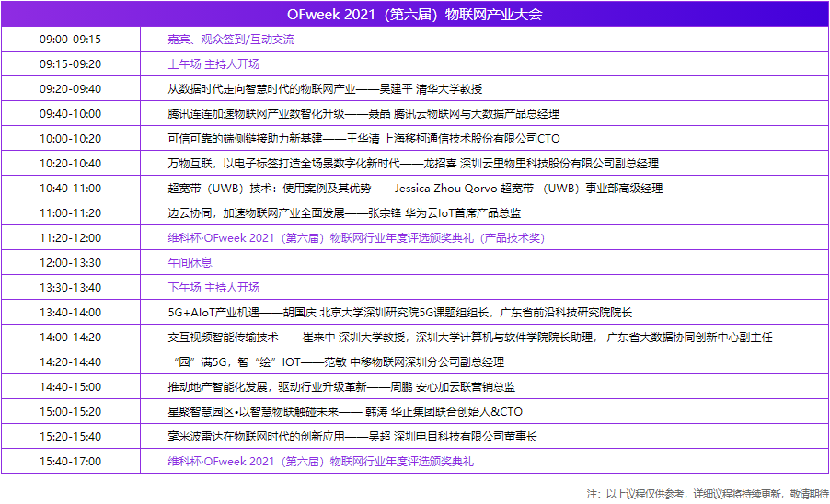Select the time cell 15:40-17:00
830x504 pixels.
coord(71,462)
